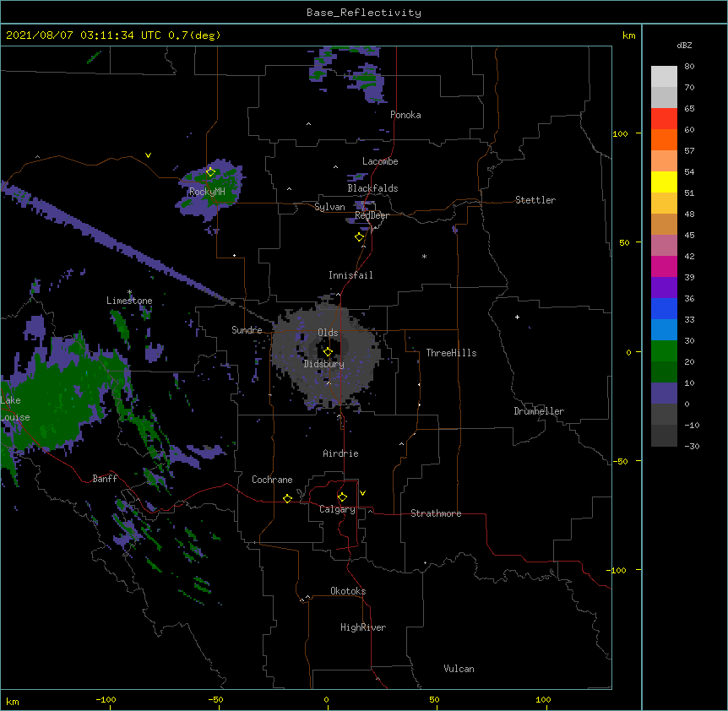Click the purple 10 dBZ legend swatch

tap(664, 393)
